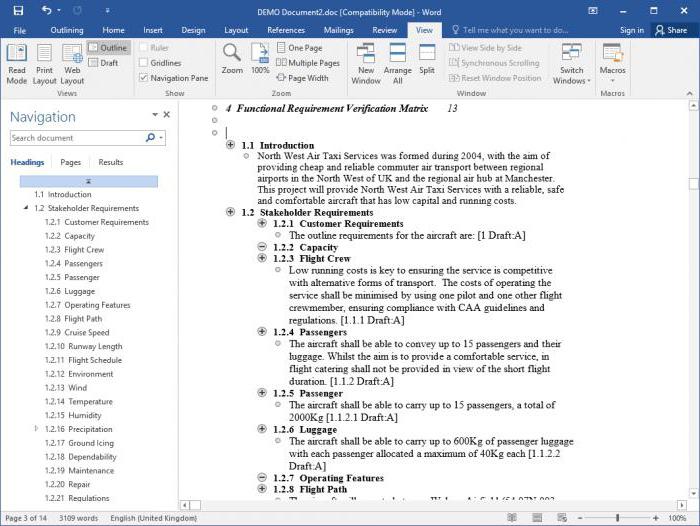
Task: Open the References ribbon tab
Action: pos(286,30)
